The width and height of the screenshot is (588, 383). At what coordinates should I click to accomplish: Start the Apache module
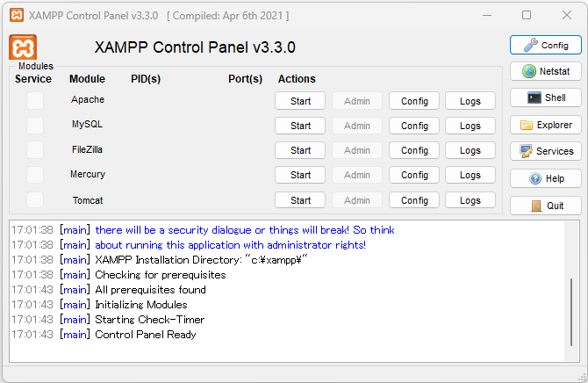click(x=300, y=101)
